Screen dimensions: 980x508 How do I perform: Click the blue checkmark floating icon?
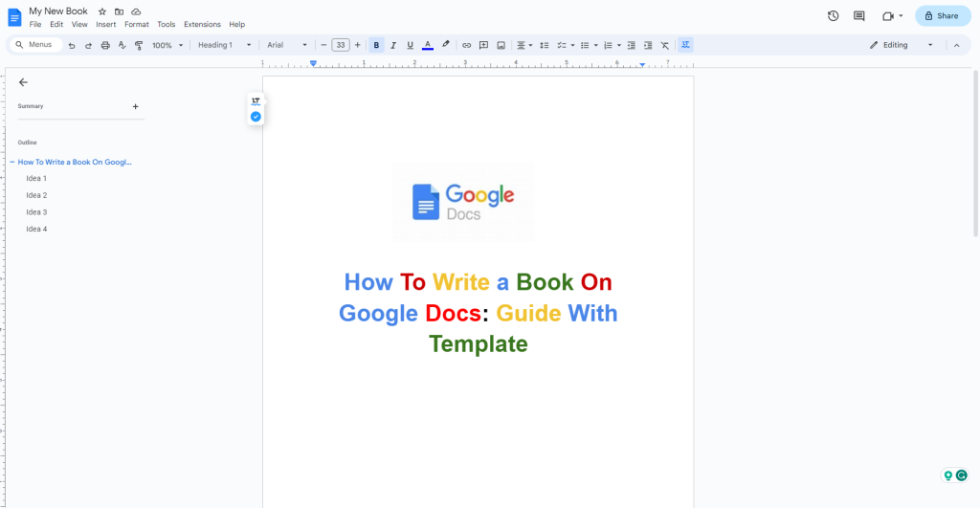[256, 117]
